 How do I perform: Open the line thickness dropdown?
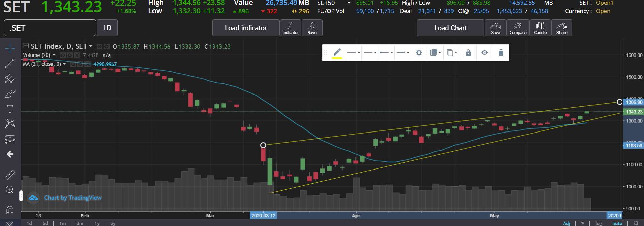tap(353, 53)
